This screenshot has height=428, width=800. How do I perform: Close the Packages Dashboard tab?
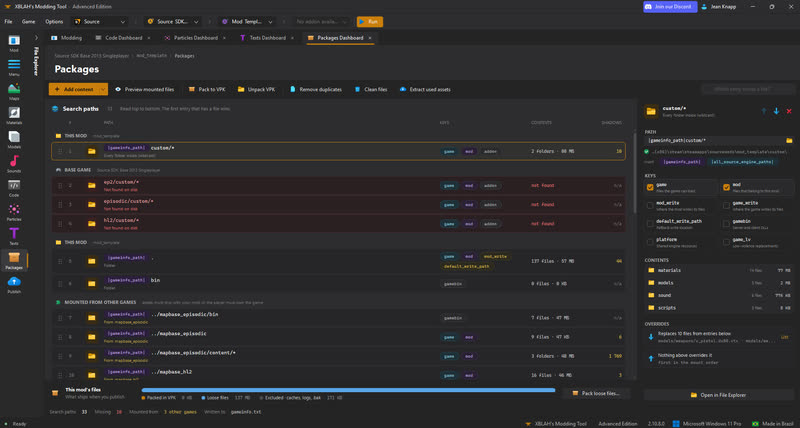tap(370, 38)
